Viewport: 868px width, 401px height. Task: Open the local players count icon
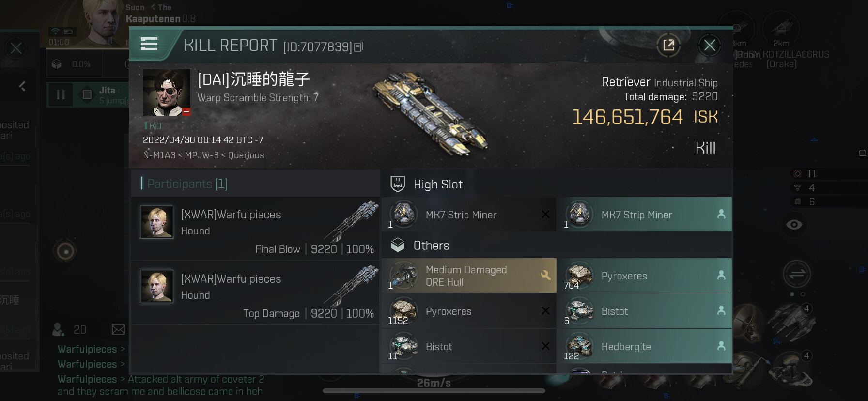coord(58,329)
